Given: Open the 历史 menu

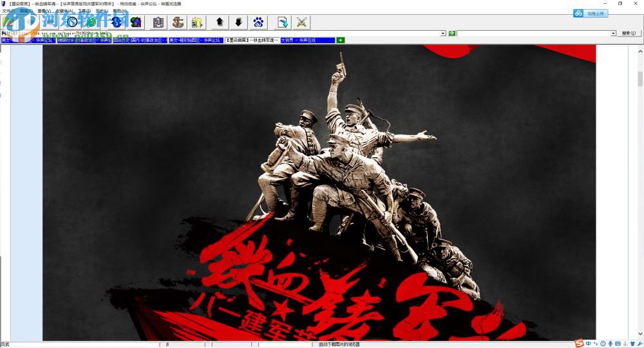Looking at the screenshot, I should click(x=102, y=11).
